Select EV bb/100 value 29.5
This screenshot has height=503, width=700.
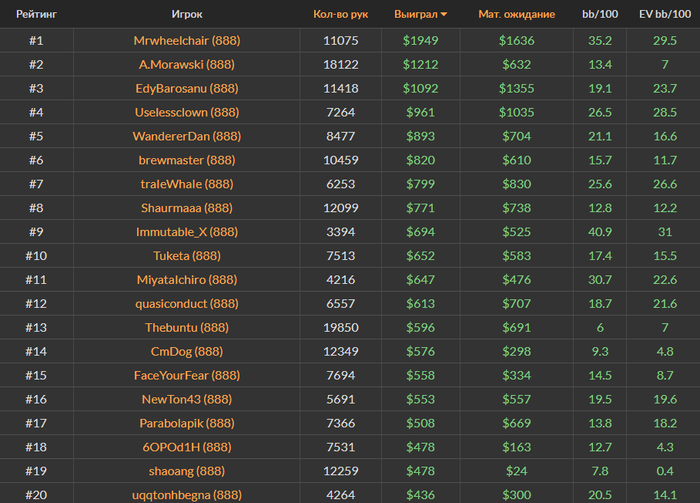pos(665,41)
